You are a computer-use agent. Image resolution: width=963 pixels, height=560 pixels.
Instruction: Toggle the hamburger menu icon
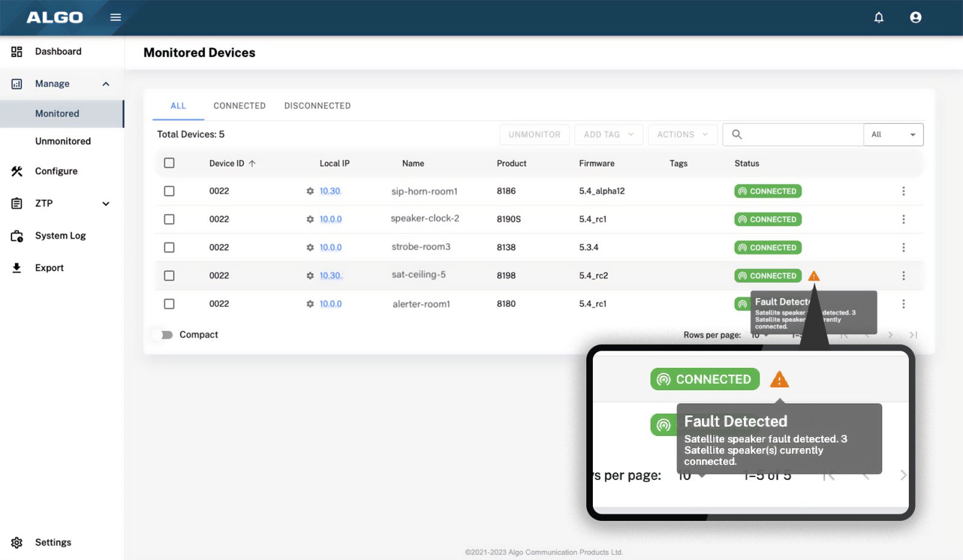point(116,17)
